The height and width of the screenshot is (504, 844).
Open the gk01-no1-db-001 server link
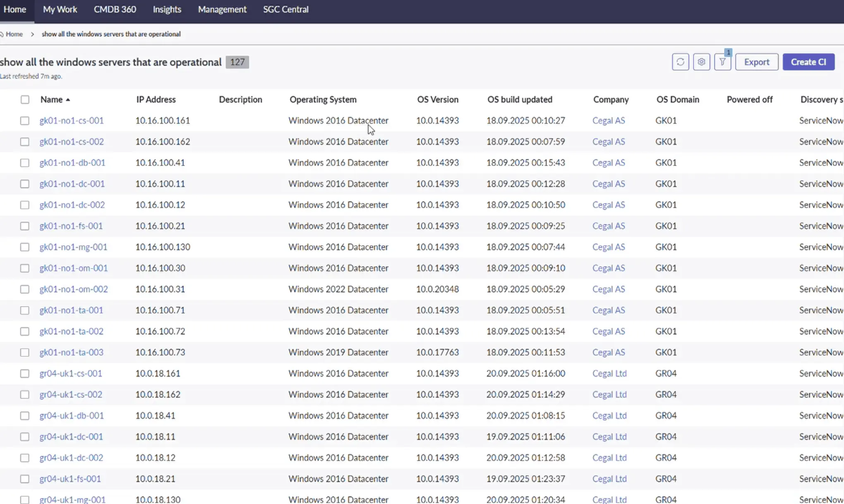pyautogui.click(x=72, y=163)
